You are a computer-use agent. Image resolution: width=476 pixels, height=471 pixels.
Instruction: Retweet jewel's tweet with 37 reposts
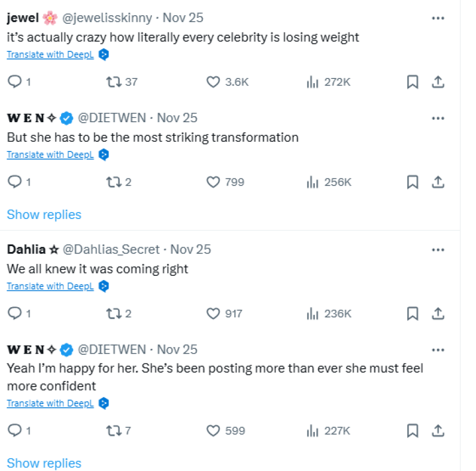(x=113, y=82)
